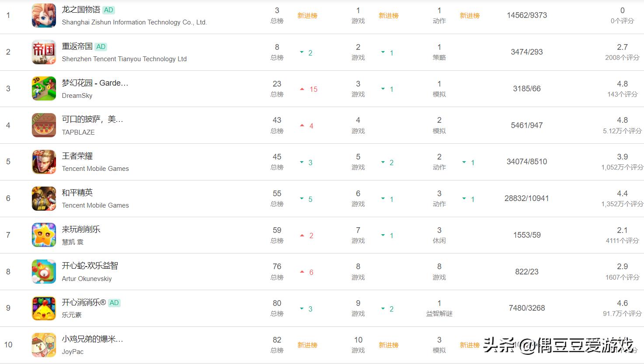Click the 重返帝国 title link
Screen dimensions: 644x364
[77, 46]
